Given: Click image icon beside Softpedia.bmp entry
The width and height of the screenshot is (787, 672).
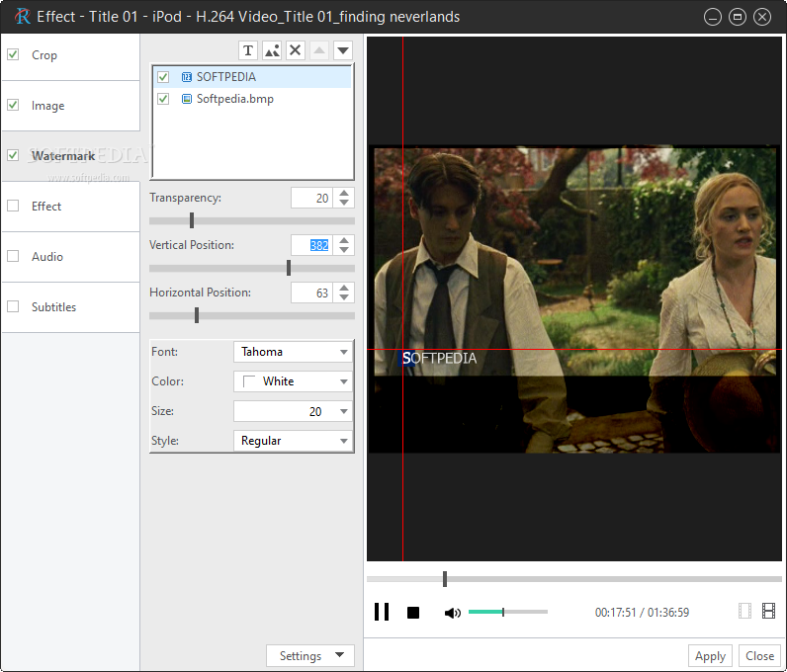Looking at the screenshot, I should click(x=187, y=99).
